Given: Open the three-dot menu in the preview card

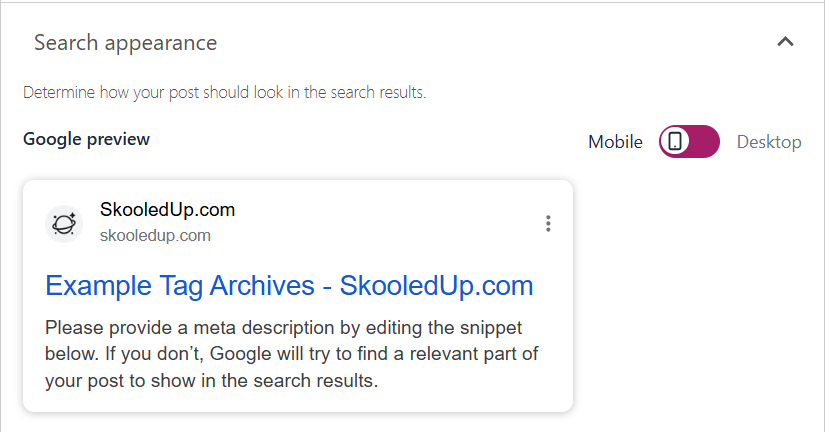Looking at the screenshot, I should (547, 223).
